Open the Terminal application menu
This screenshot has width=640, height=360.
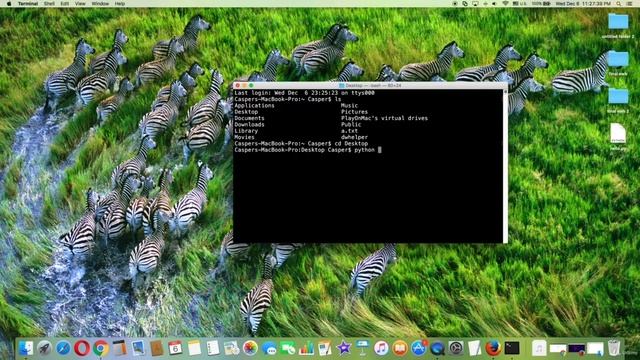pyautogui.click(x=28, y=3)
